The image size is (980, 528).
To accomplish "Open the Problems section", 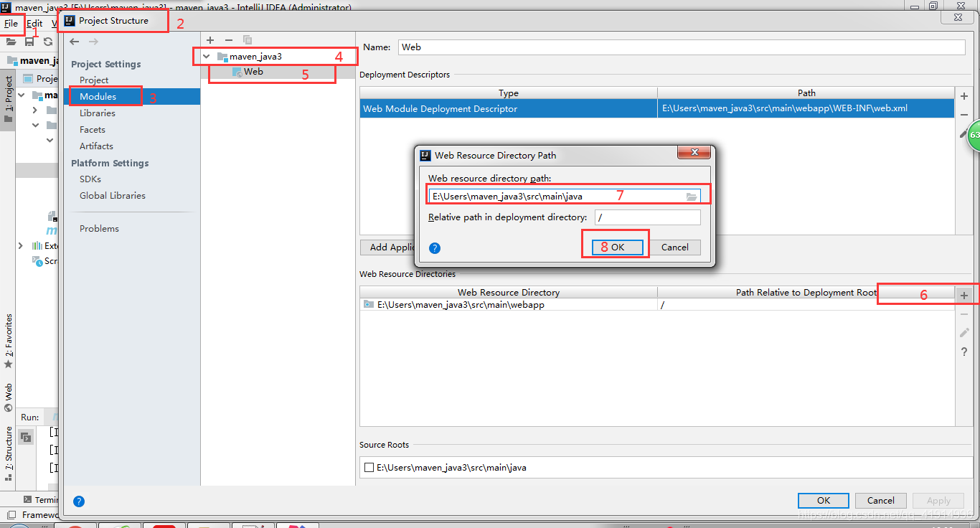I will (x=99, y=228).
